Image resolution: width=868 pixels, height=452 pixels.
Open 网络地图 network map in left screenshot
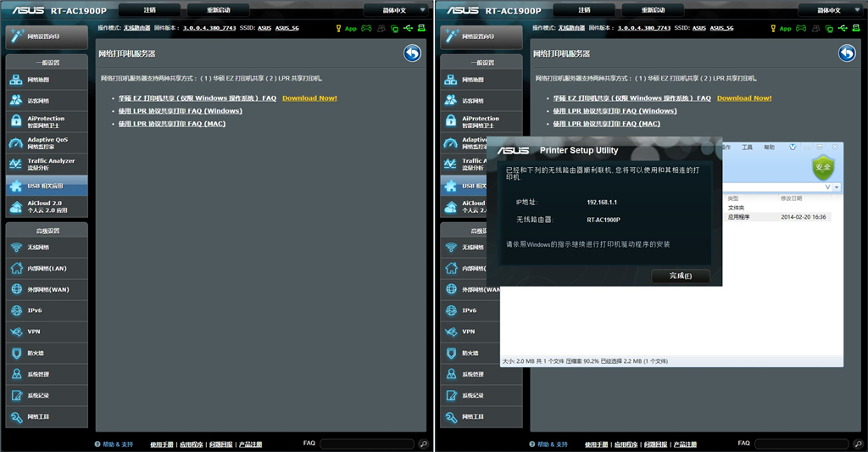coord(47,80)
